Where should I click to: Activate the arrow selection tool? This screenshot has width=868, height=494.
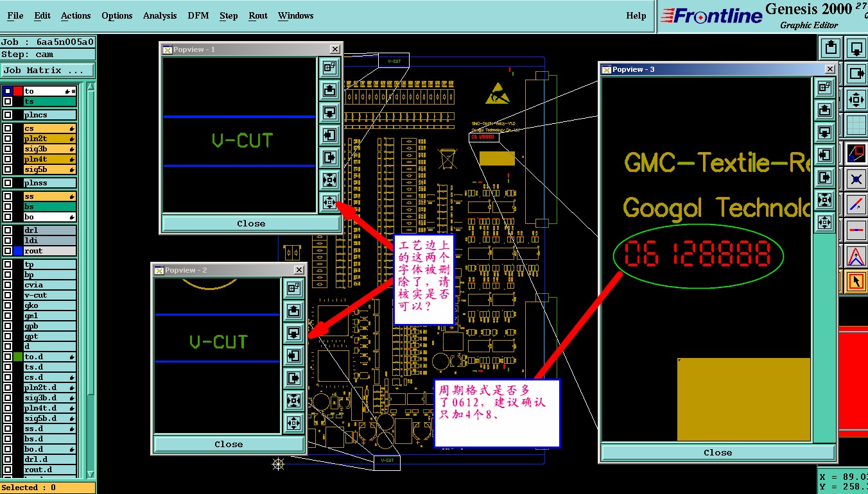pos(856,281)
